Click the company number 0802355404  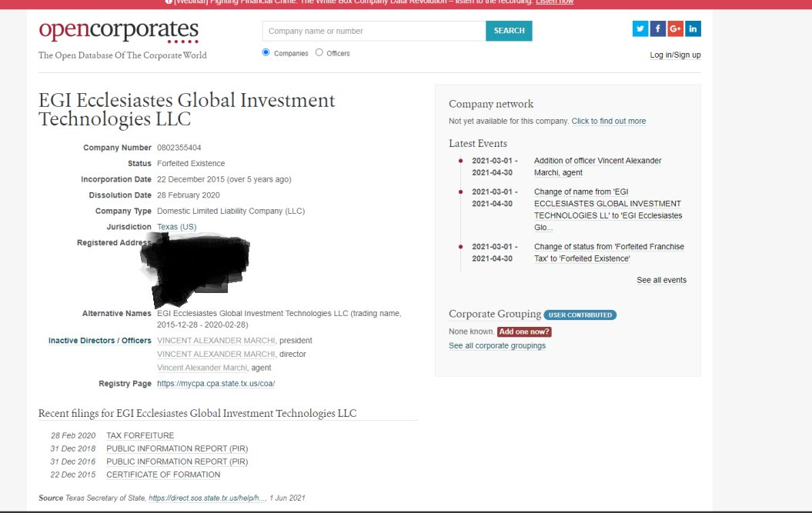click(179, 148)
